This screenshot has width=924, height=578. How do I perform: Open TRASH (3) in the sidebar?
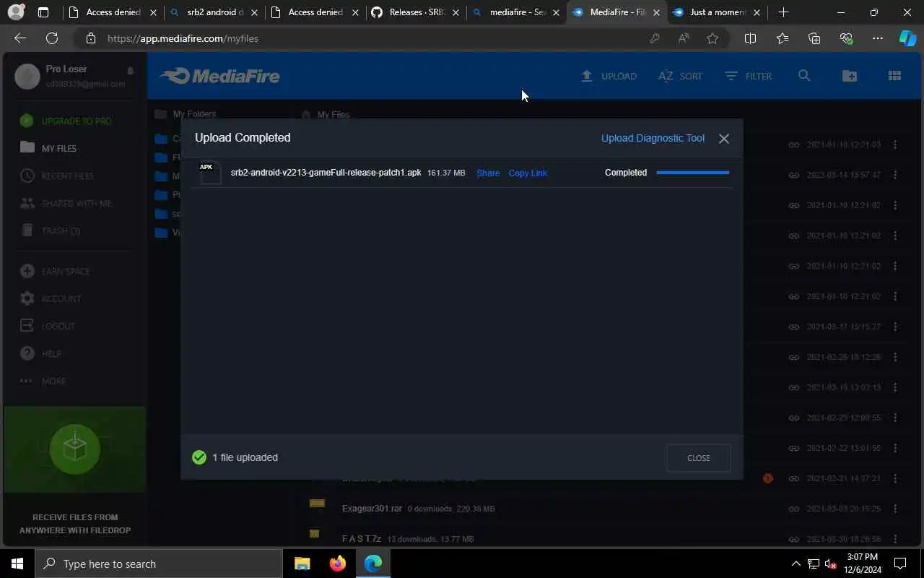point(51,230)
